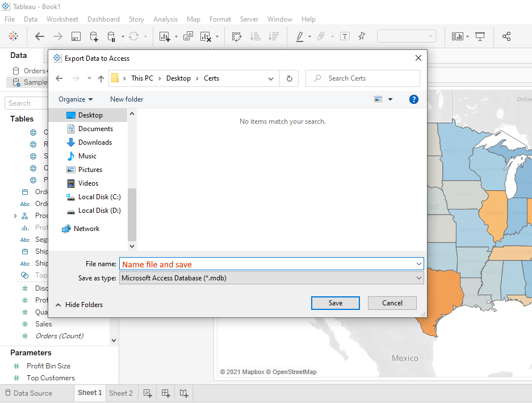Click the Share workbook icon
This screenshot has width=532, height=403.
pos(506,36)
